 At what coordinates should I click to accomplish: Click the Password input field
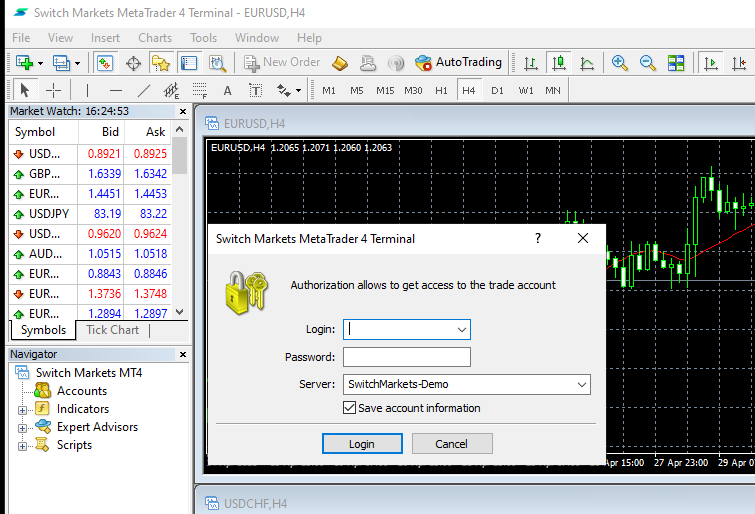pyautogui.click(x=407, y=357)
